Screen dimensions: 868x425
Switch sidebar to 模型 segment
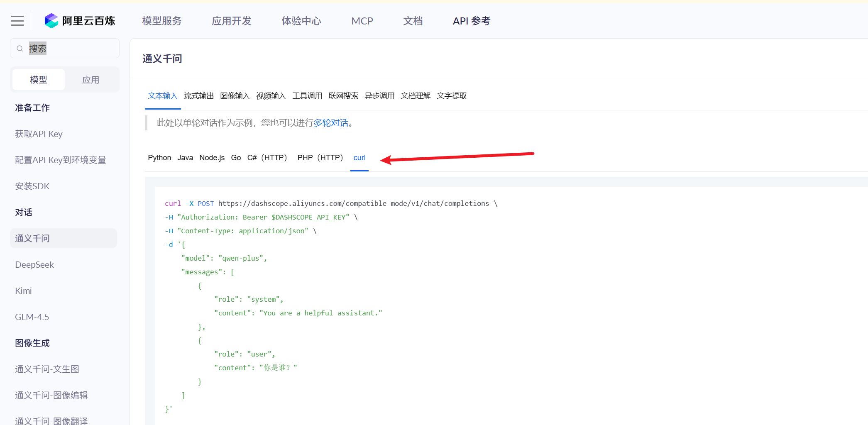pos(39,80)
